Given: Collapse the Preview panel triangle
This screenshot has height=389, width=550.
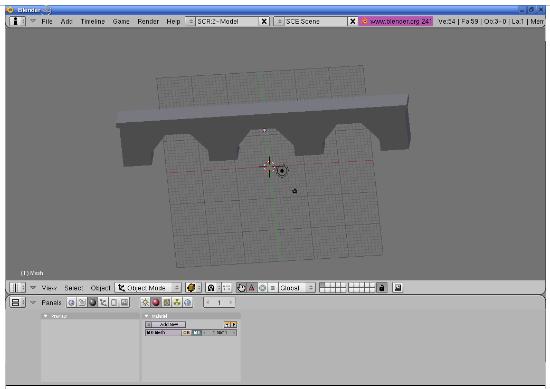Looking at the screenshot, I should click(45, 316).
